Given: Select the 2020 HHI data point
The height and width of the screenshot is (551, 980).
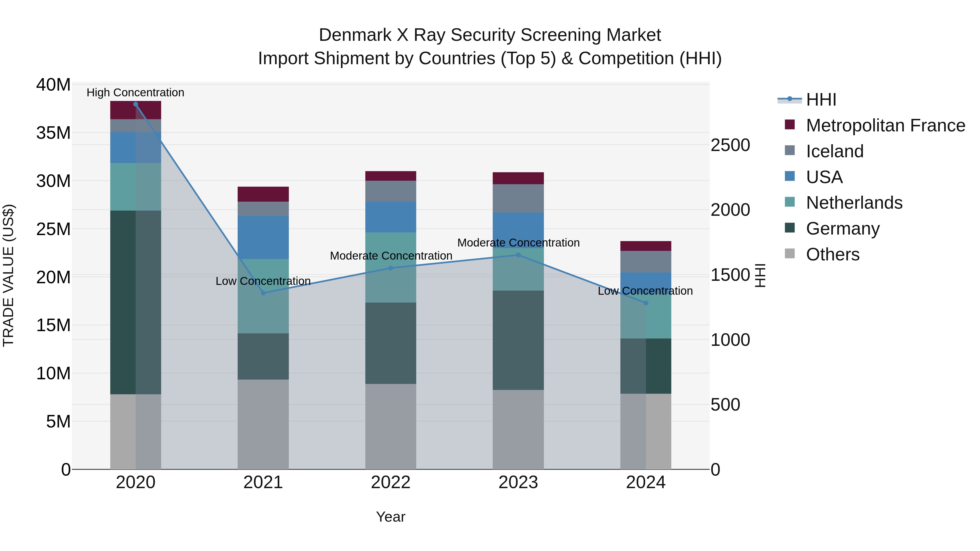Looking at the screenshot, I should [136, 104].
